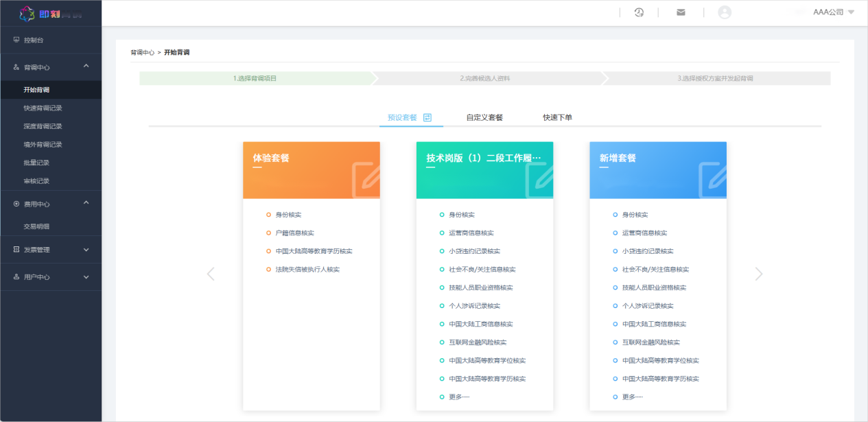Click the clock history icon in header
The height and width of the screenshot is (422, 868).
(639, 12)
